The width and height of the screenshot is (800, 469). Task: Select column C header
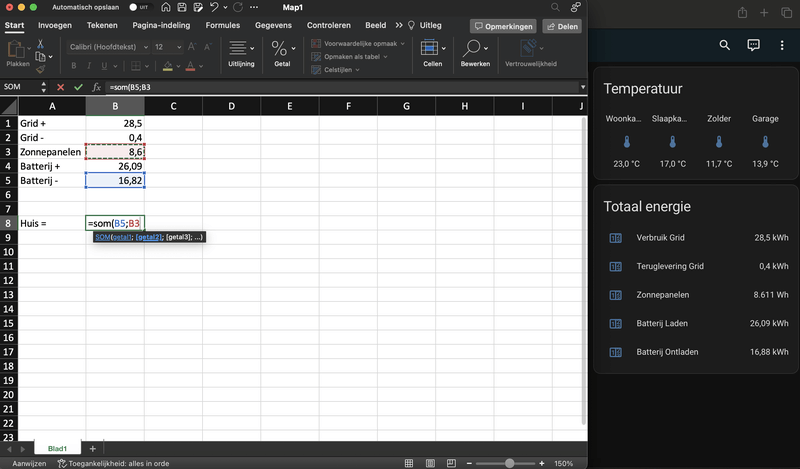click(173, 106)
